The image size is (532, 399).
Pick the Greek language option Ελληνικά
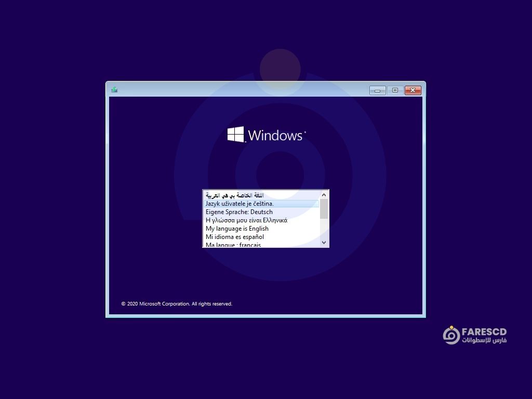click(x=261, y=220)
